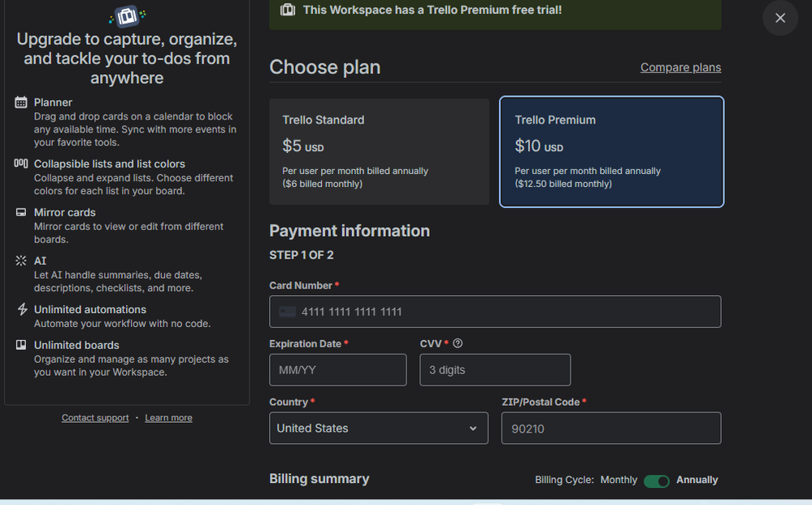
Task: Click the CVV help question mark icon
Action: (x=458, y=344)
